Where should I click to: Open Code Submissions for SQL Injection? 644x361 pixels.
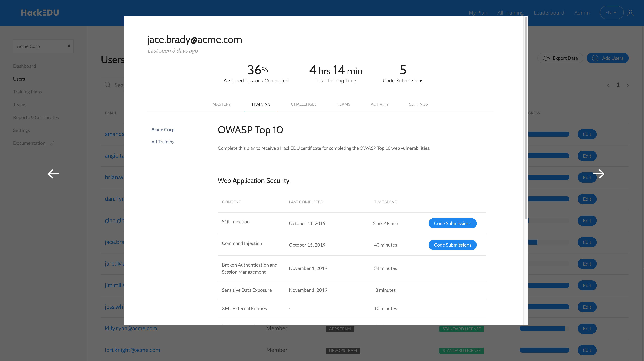click(452, 223)
